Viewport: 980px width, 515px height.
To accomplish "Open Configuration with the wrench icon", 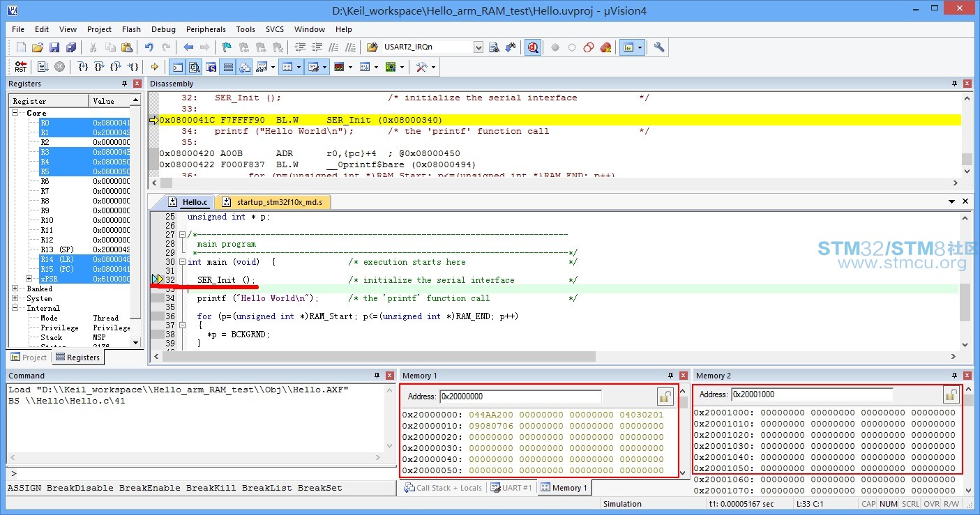I will point(659,47).
